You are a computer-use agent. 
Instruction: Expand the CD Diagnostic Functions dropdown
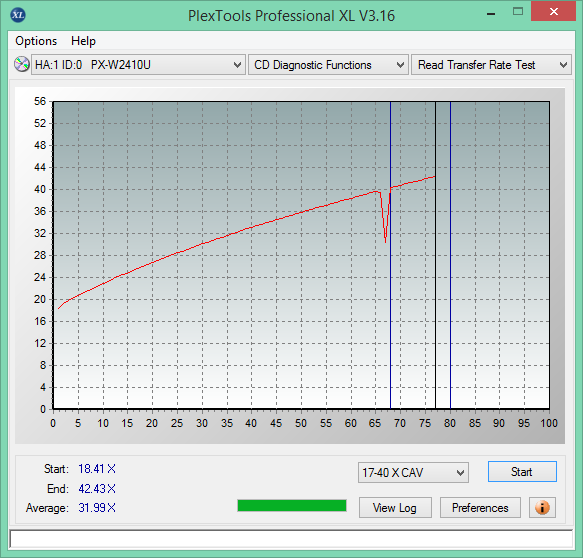[x=328, y=65]
